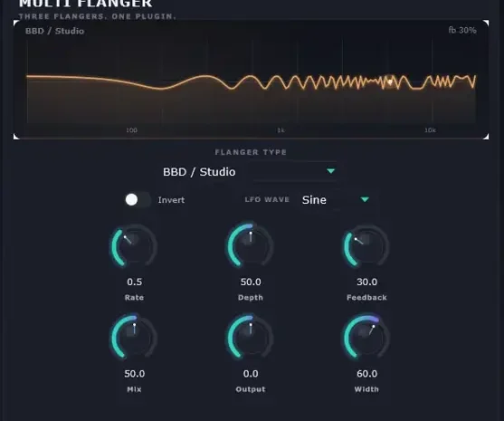Click the Three Flangers. One Plugin. tagline
The height and width of the screenshot is (421, 504).
[98, 16]
